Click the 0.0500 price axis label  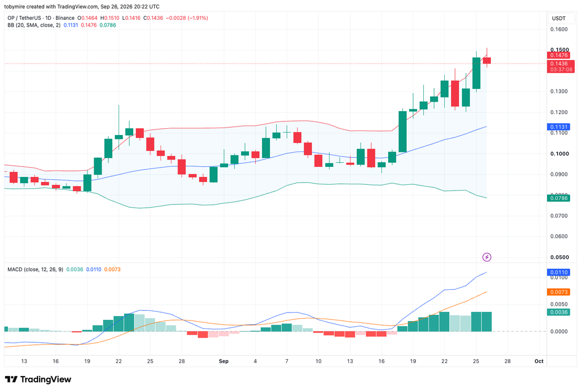pyautogui.click(x=559, y=257)
